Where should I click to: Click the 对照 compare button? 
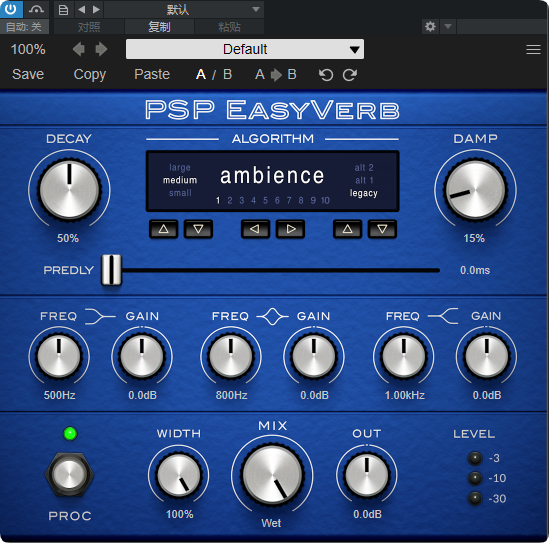(x=89, y=27)
